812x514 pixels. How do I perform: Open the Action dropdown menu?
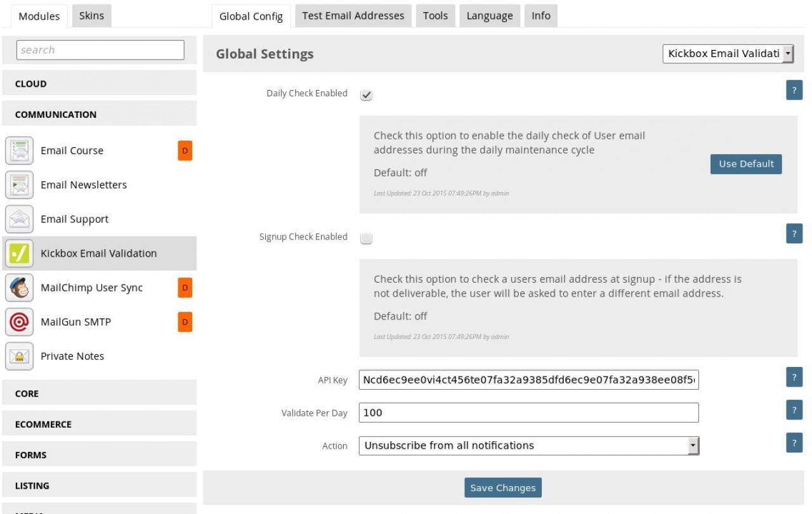coord(528,446)
